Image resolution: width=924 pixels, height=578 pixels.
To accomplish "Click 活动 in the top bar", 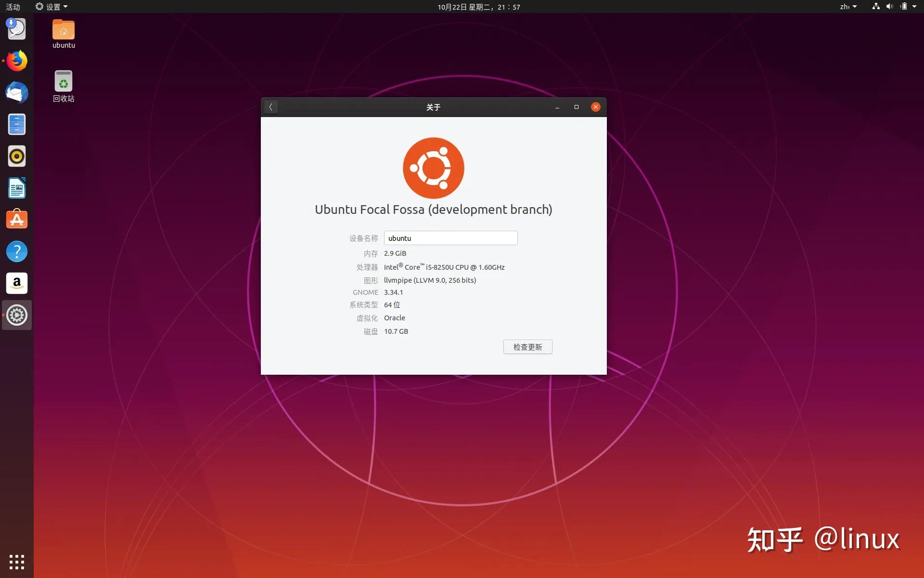I will pyautogui.click(x=14, y=6).
